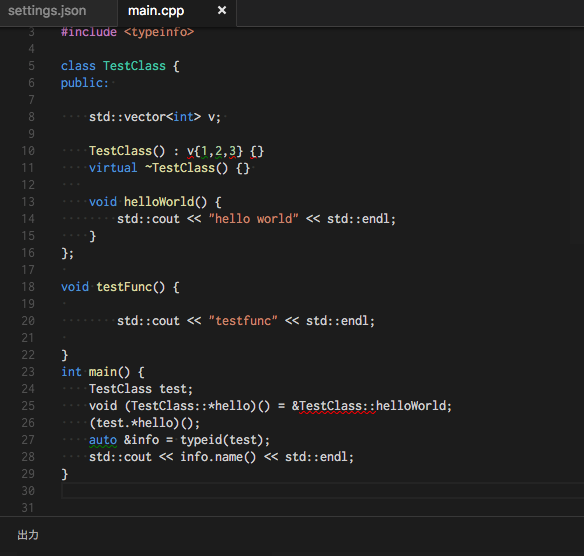Click line number 5 in the gutter
Viewport: 584px width, 556px height.
coord(31,66)
